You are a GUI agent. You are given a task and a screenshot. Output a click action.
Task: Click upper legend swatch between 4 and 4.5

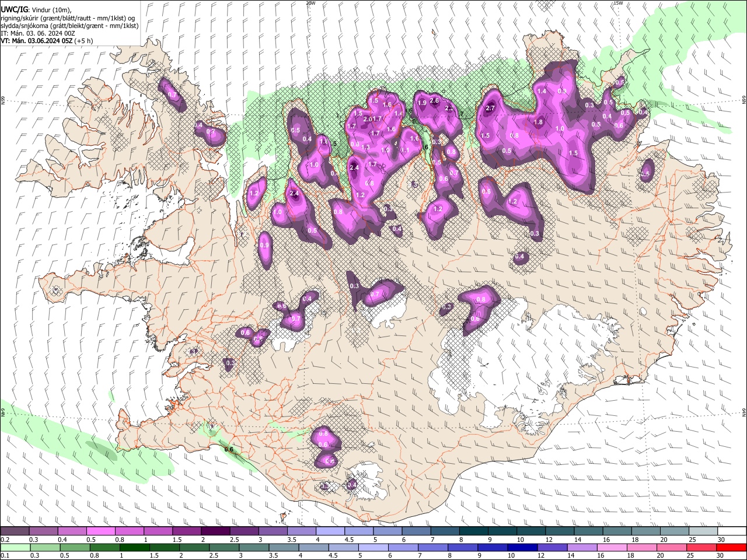(x=330, y=531)
